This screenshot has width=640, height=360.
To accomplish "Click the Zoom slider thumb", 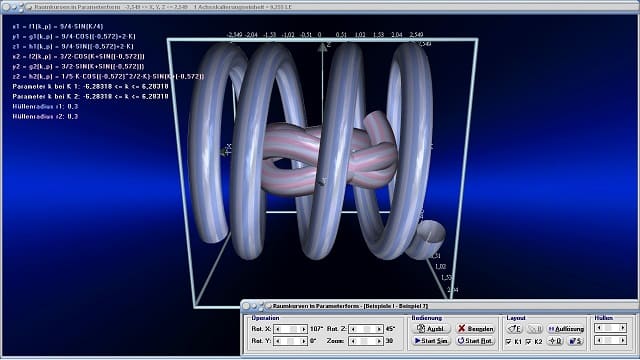I will click(365, 341).
